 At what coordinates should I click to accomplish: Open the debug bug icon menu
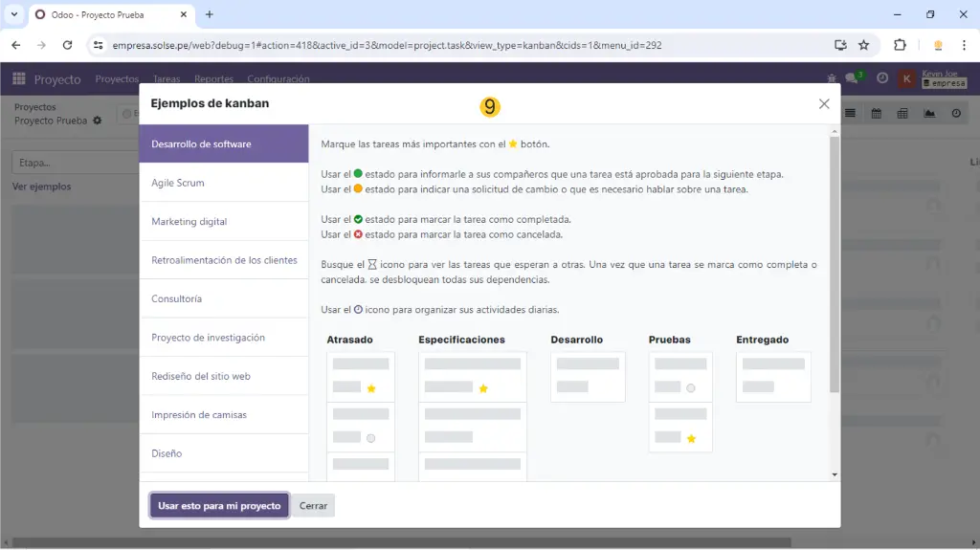tap(831, 79)
